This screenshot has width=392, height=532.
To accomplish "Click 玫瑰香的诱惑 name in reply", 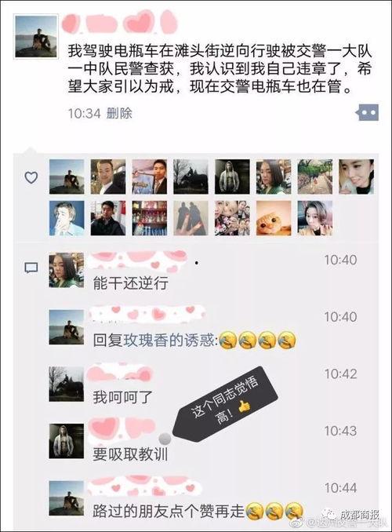I will click(x=169, y=341).
